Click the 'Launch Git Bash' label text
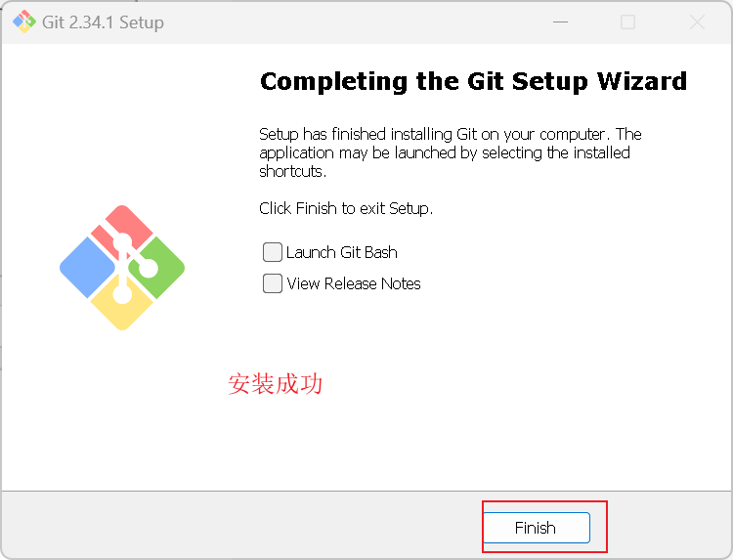Image resolution: width=733 pixels, height=560 pixels. click(x=342, y=252)
